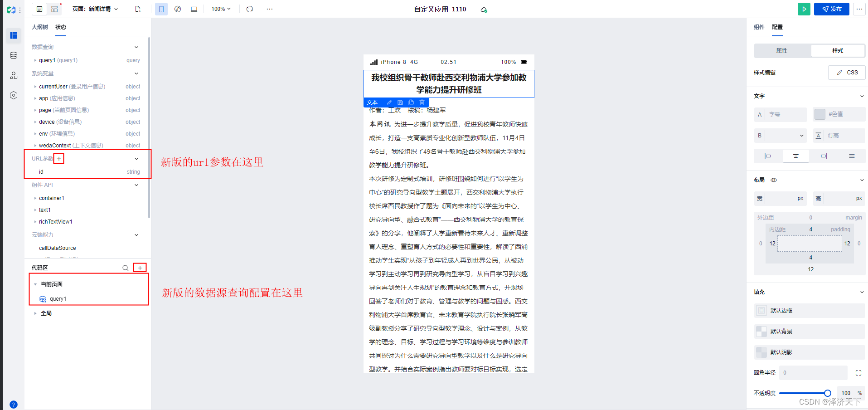Expand the 全局 code group
Viewport: 868px width, 410px height.
click(35, 313)
